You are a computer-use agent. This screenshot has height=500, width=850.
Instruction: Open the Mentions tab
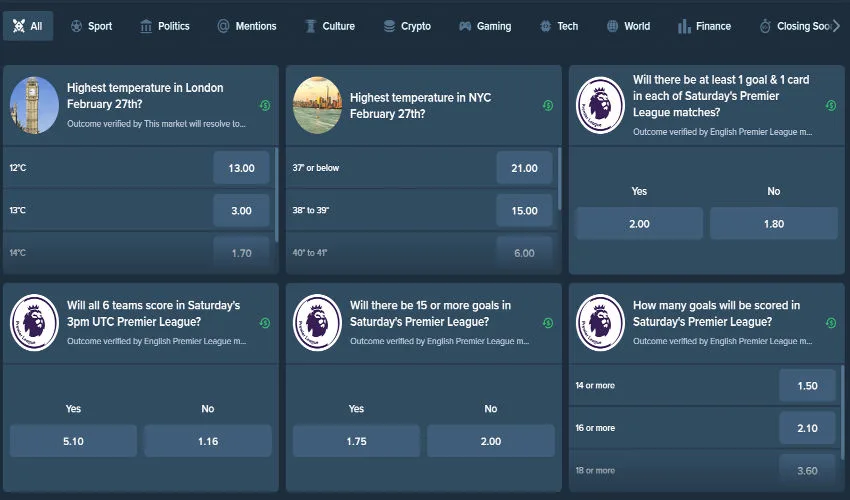coord(247,26)
